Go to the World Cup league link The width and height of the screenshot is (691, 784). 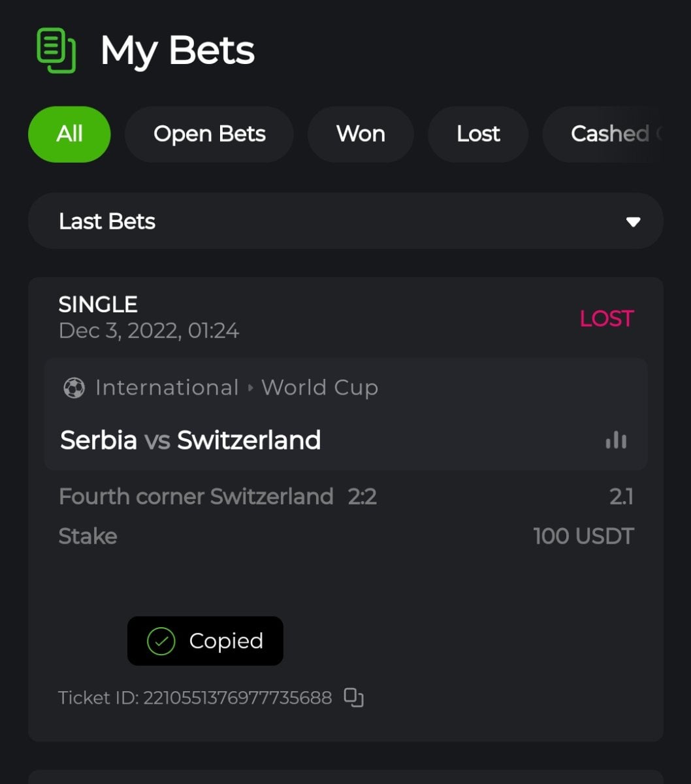(319, 388)
